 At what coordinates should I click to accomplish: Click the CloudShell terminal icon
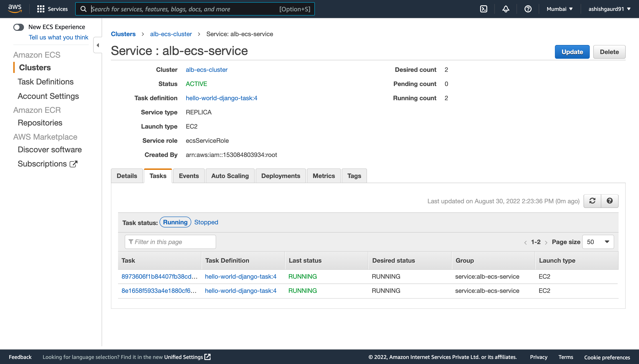tap(484, 9)
